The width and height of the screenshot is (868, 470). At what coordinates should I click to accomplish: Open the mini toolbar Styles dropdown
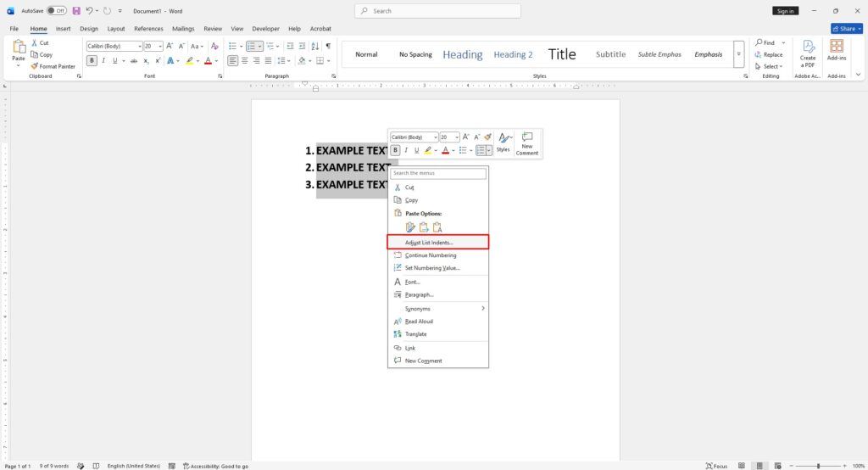click(x=504, y=143)
